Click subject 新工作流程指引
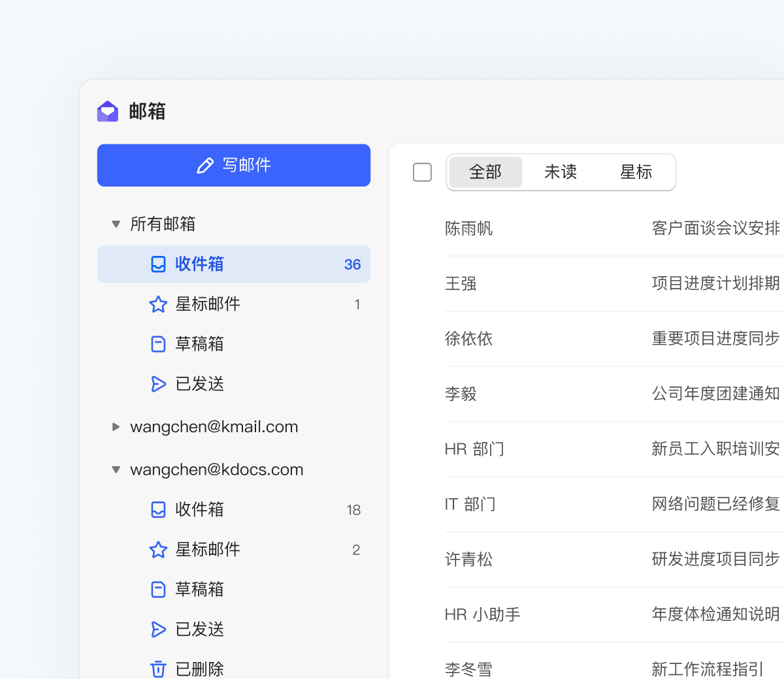Image resolution: width=784 pixels, height=679 pixels. point(708,669)
